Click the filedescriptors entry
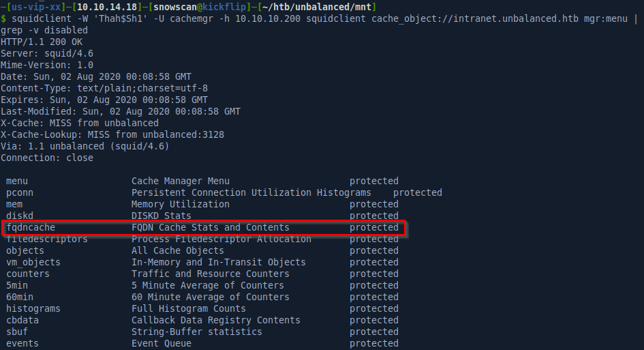 [x=47, y=239]
